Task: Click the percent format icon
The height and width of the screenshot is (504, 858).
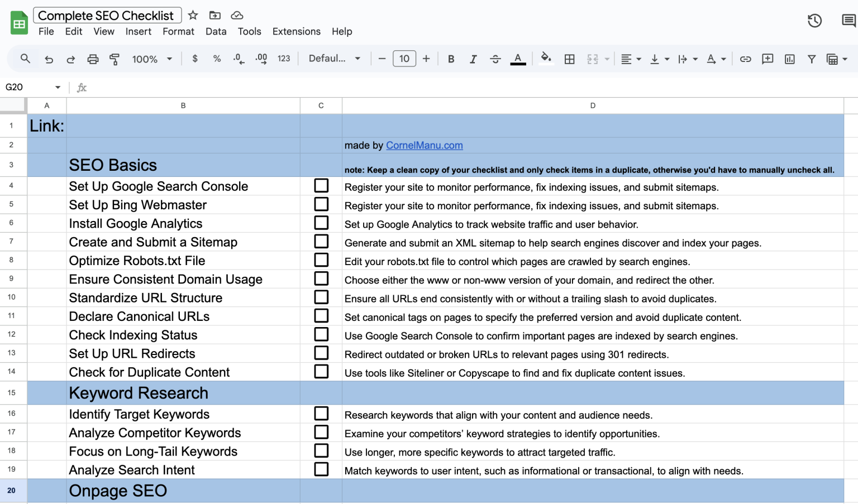Action: (217, 59)
